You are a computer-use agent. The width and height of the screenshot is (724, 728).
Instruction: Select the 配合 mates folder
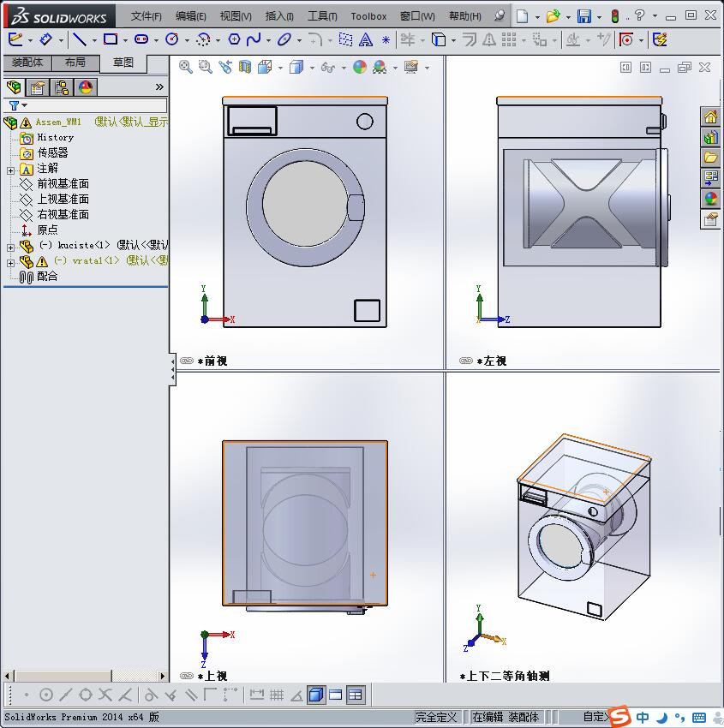pos(47,277)
